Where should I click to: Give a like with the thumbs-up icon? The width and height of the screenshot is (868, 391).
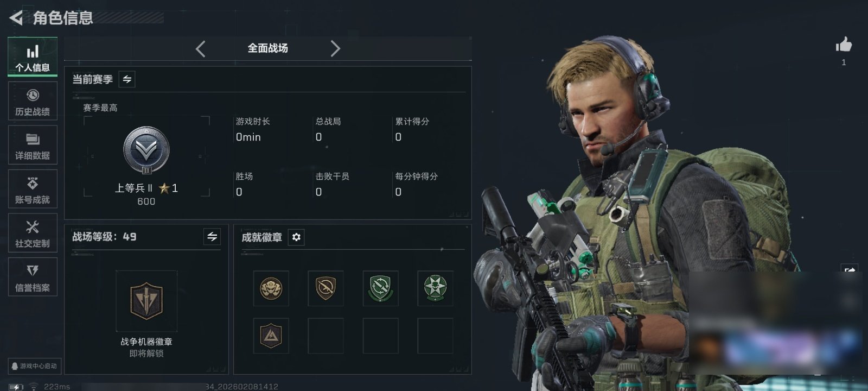coord(844,45)
